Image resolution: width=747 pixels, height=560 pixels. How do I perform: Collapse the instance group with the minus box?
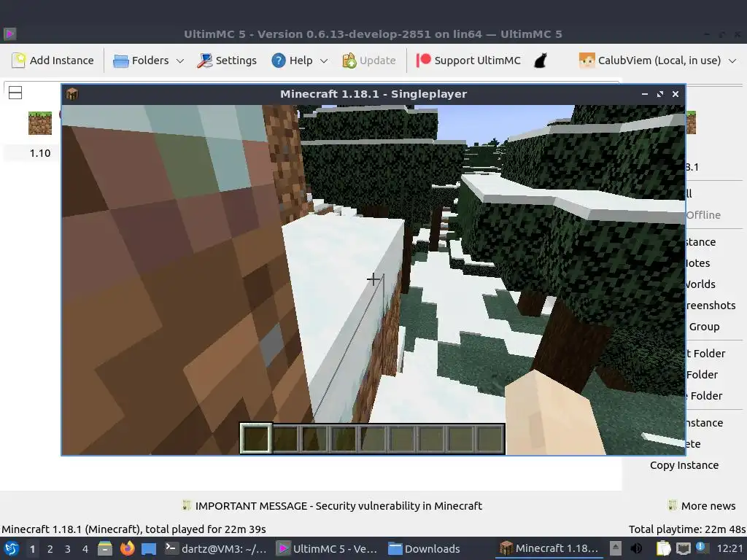15,93
